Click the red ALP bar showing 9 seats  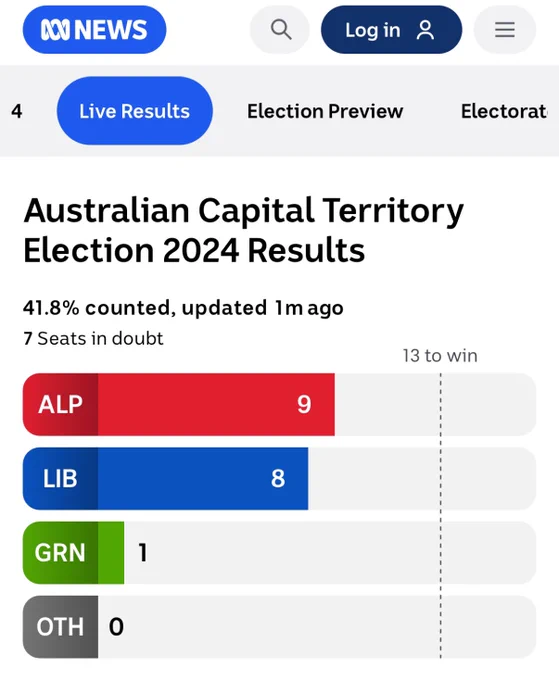tap(216, 404)
